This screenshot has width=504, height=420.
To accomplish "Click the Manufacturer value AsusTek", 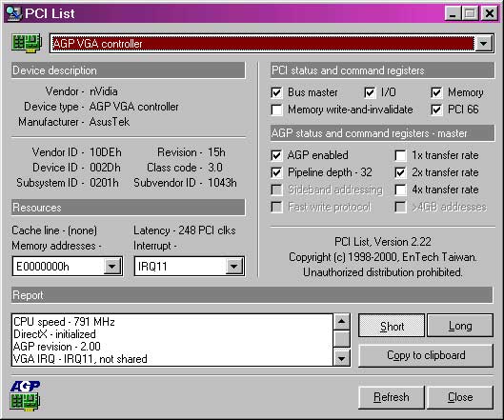I will (110, 122).
